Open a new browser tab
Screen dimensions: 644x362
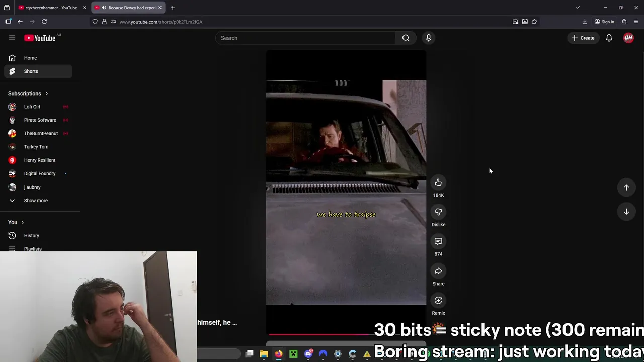pyautogui.click(x=173, y=8)
